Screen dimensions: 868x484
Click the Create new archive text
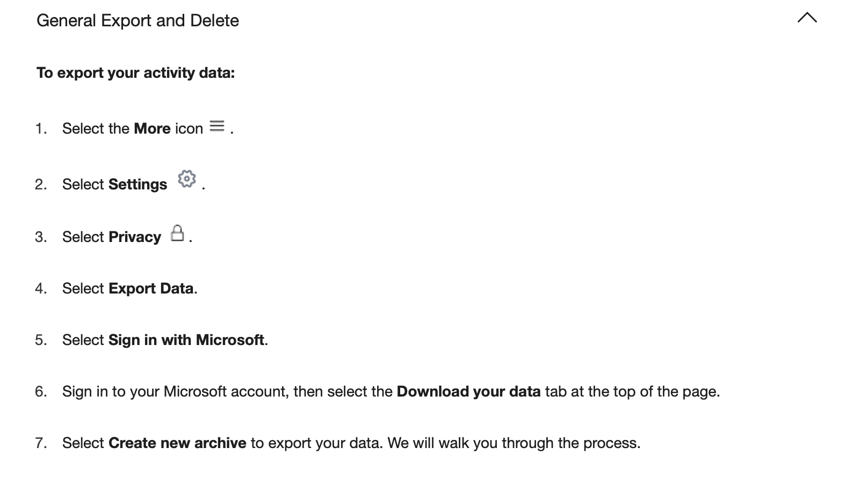point(177,443)
